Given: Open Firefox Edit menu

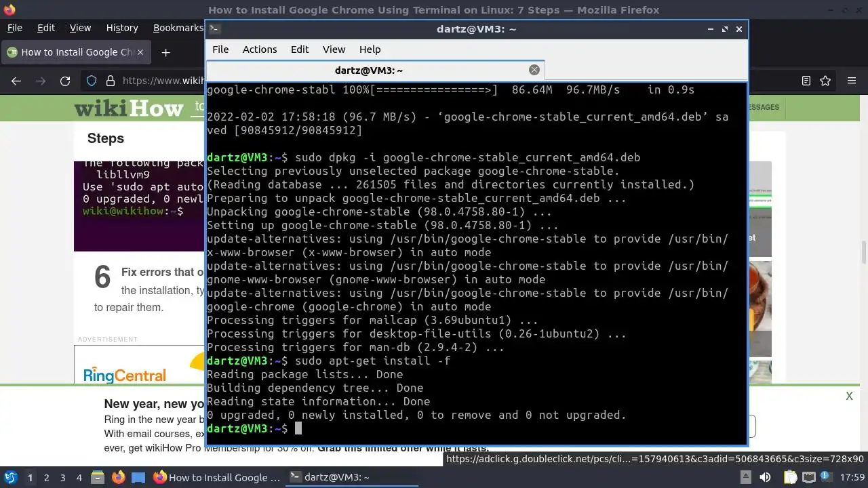Looking at the screenshot, I should click(x=46, y=28).
